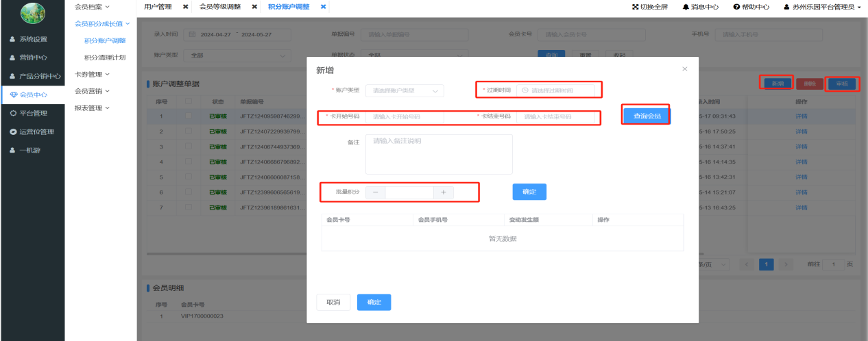The image size is (868, 341).
Task: Focus the 卡开始号码 input field
Action: [x=405, y=116]
